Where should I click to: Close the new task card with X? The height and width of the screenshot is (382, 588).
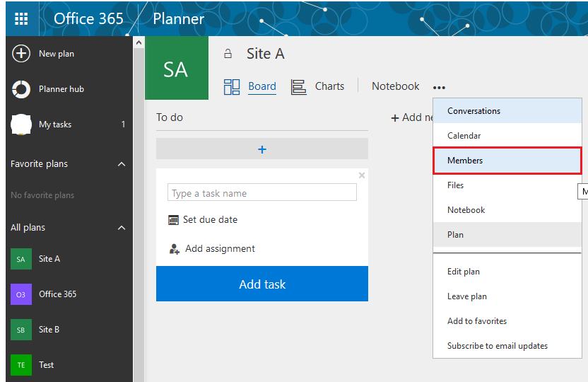pos(362,175)
